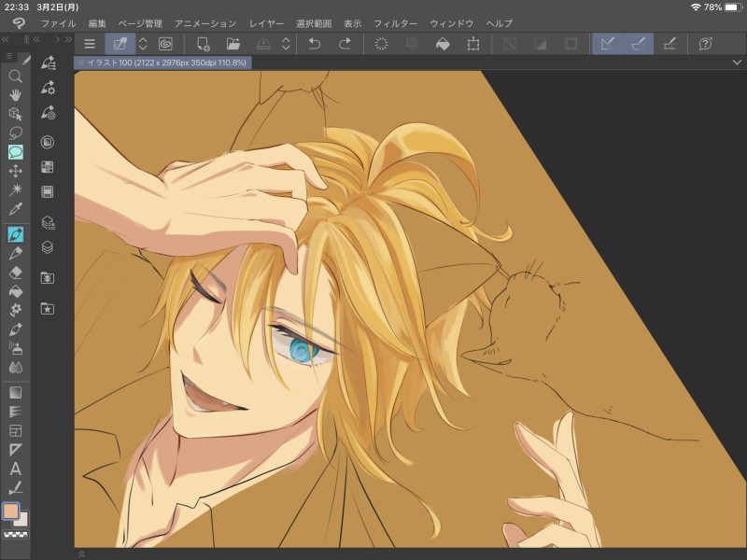The image size is (747, 560).
Task: Select the Eraser tool
Action: [15, 273]
